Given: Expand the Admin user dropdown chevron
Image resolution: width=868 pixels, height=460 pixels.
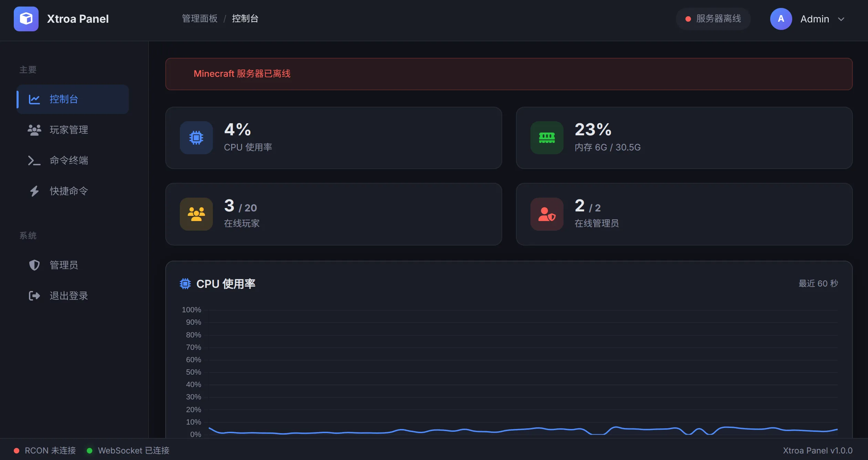Looking at the screenshot, I should tap(841, 19).
